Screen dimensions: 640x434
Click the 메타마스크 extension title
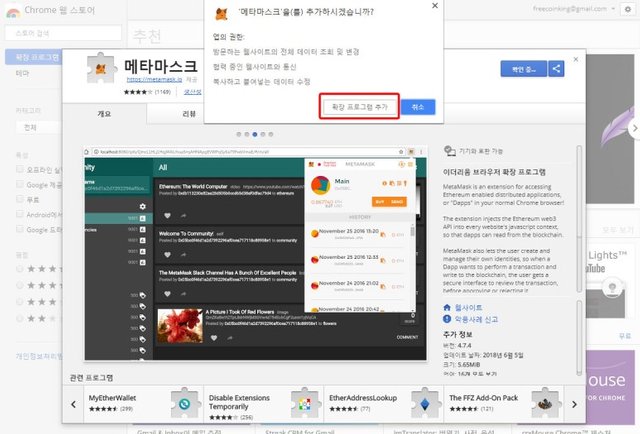(161, 66)
